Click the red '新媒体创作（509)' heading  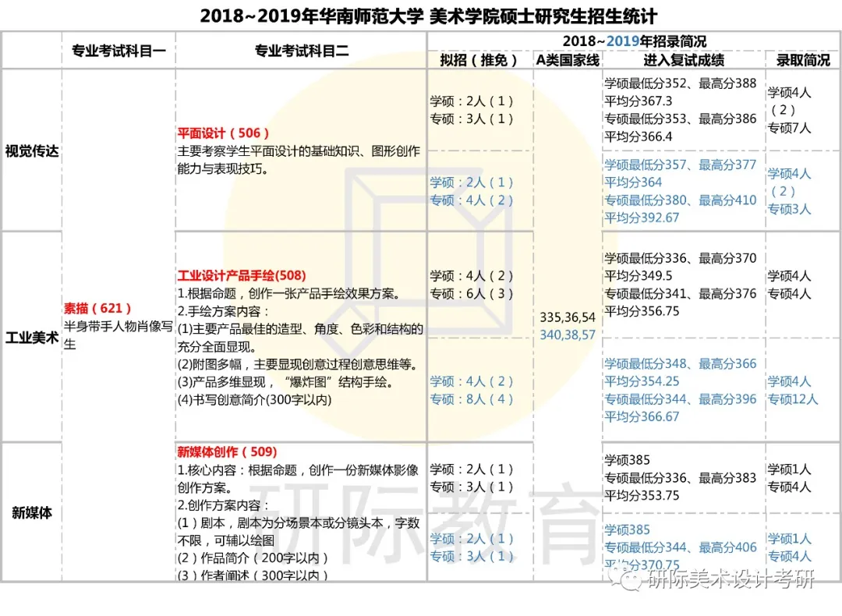click(227, 451)
